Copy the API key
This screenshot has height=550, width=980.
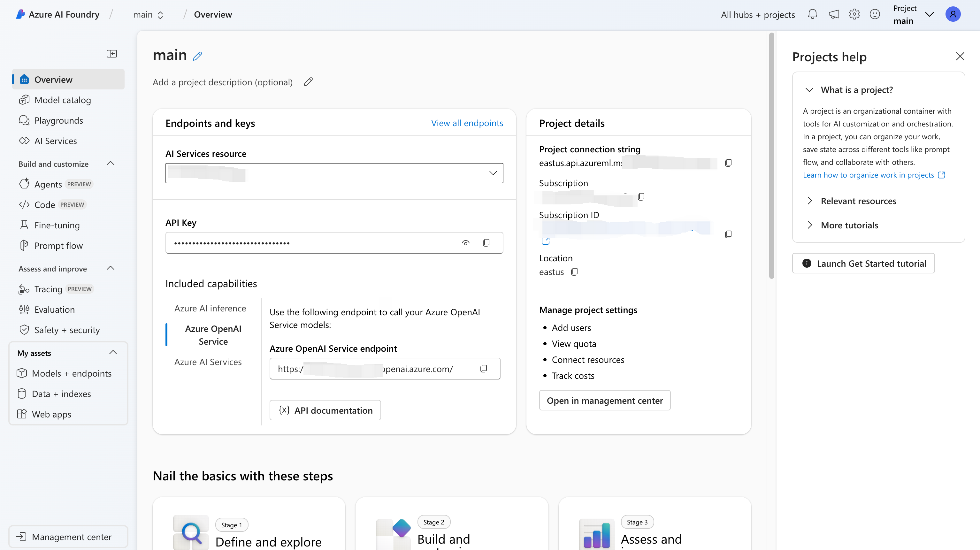click(x=486, y=243)
